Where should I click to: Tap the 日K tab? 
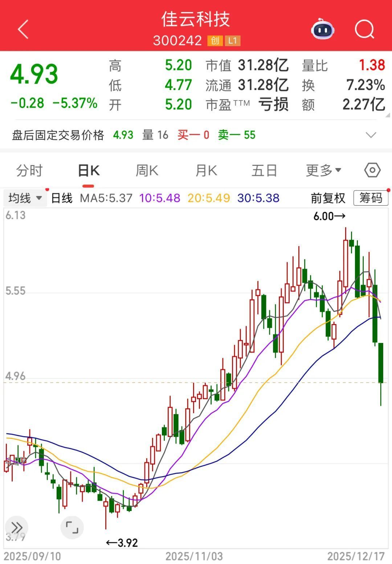(89, 170)
